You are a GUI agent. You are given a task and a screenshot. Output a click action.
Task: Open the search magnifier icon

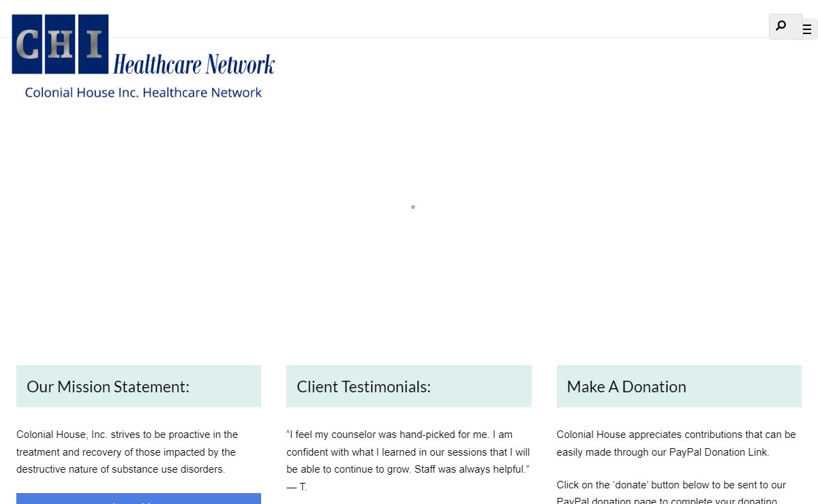(782, 26)
